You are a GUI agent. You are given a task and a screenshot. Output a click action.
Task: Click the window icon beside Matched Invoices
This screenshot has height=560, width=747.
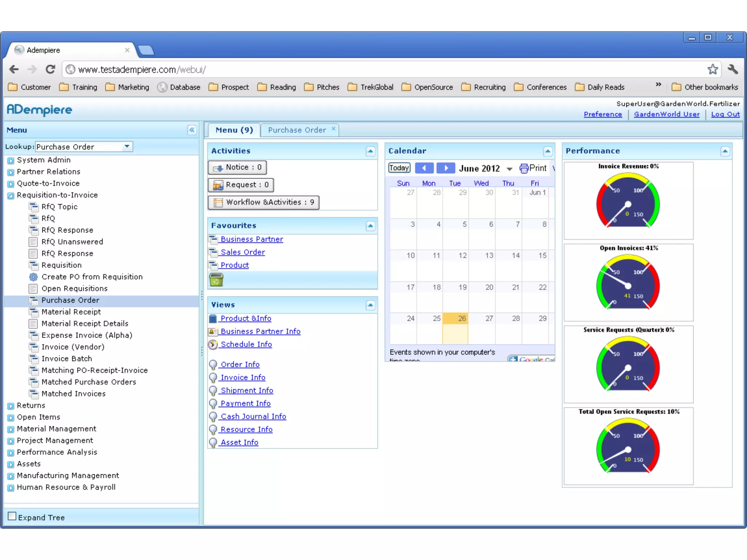(33, 393)
